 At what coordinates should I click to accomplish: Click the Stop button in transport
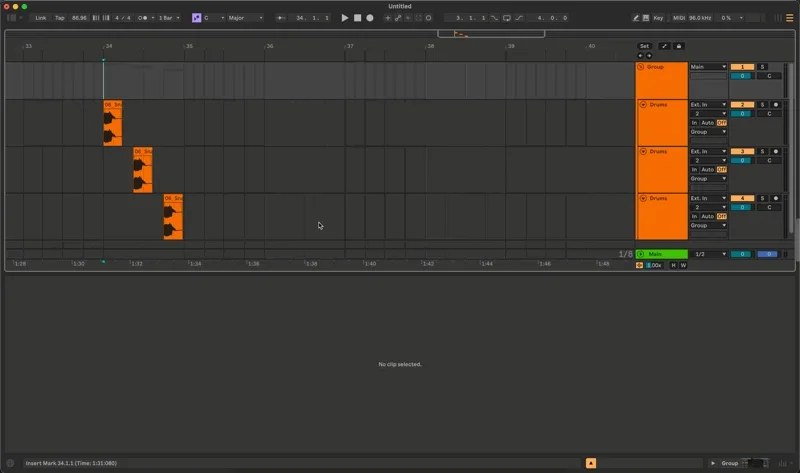[x=357, y=18]
